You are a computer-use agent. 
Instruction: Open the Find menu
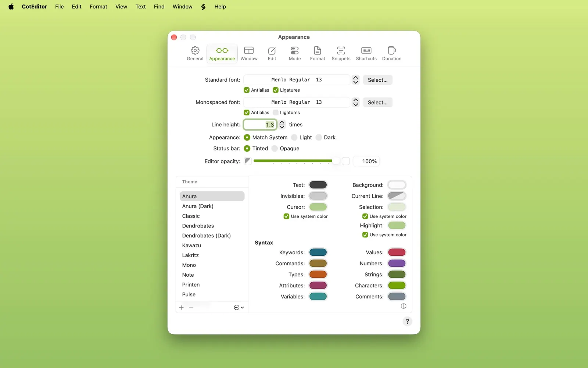click(159, 7)
